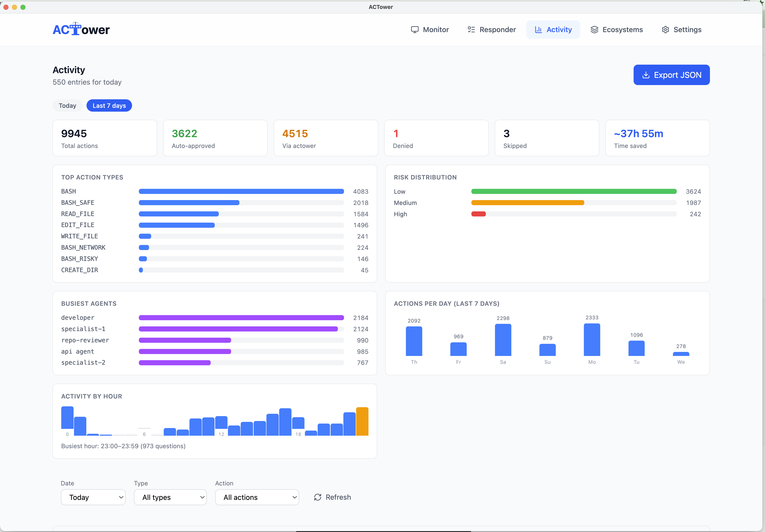Switch to the Today range pill

67,106
